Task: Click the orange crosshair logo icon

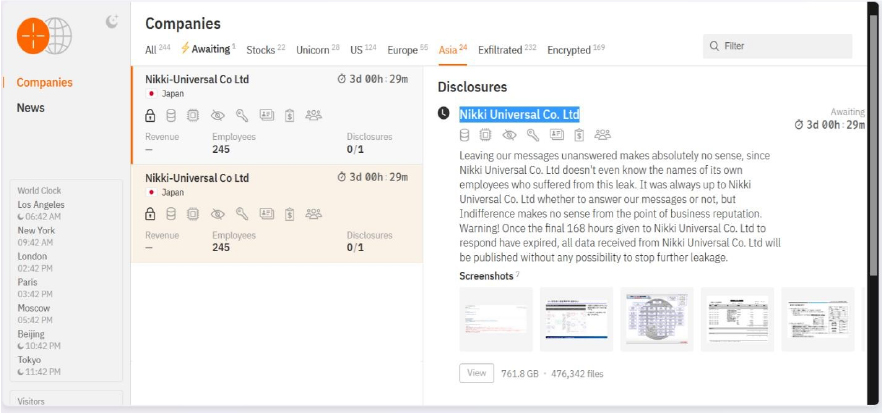Action: [x=33, y=35]
